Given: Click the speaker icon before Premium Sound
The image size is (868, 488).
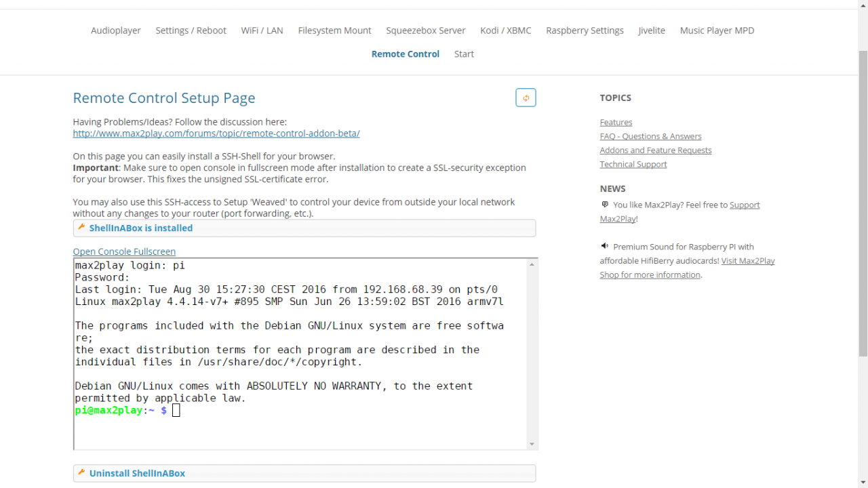Looking at the screenshot, I should pos(605,246).
